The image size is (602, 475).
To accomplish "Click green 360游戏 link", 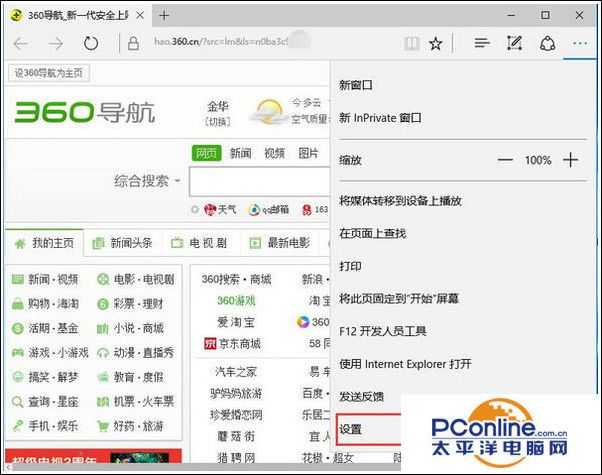I will point(236,300).
